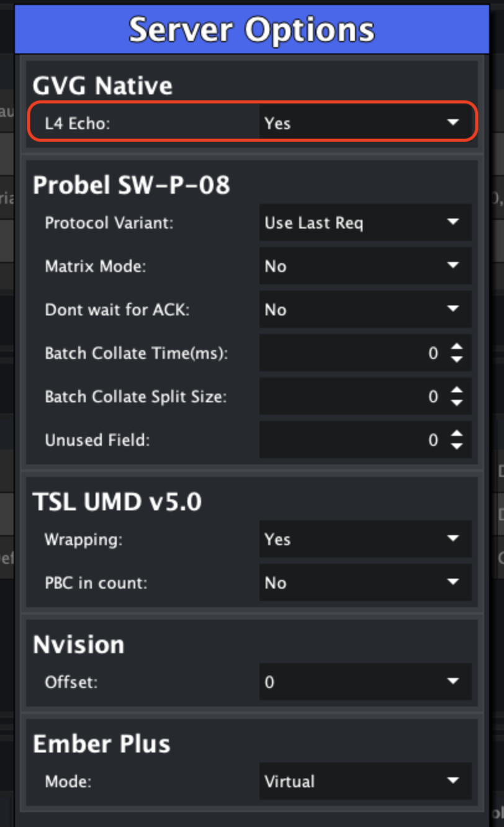The width and height of the screenshot is (504, 827).
Task: Click the Protocol Variant chevron arrow
Action: pyautogui.click(x=454, y=222)
